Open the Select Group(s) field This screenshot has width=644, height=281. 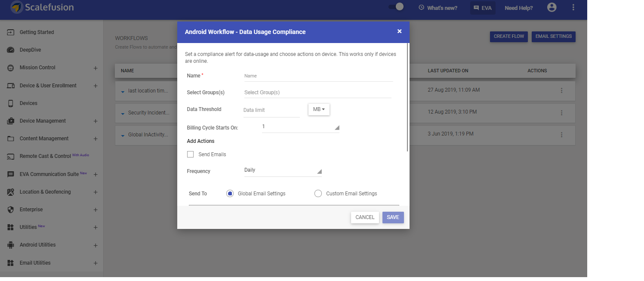click(317, 93)
